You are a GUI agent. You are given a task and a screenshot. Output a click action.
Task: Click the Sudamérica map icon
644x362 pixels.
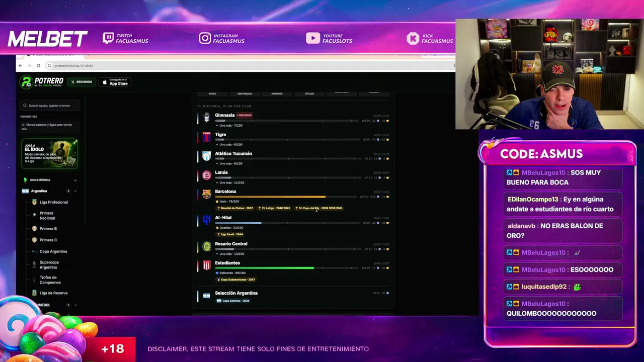[x=25, y=179]
